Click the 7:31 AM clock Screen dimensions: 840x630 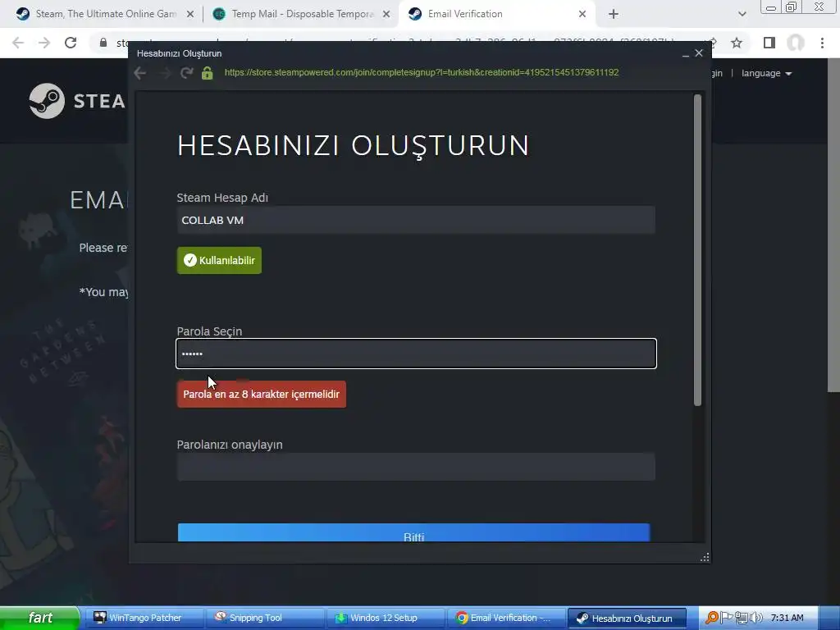(787, 618)
